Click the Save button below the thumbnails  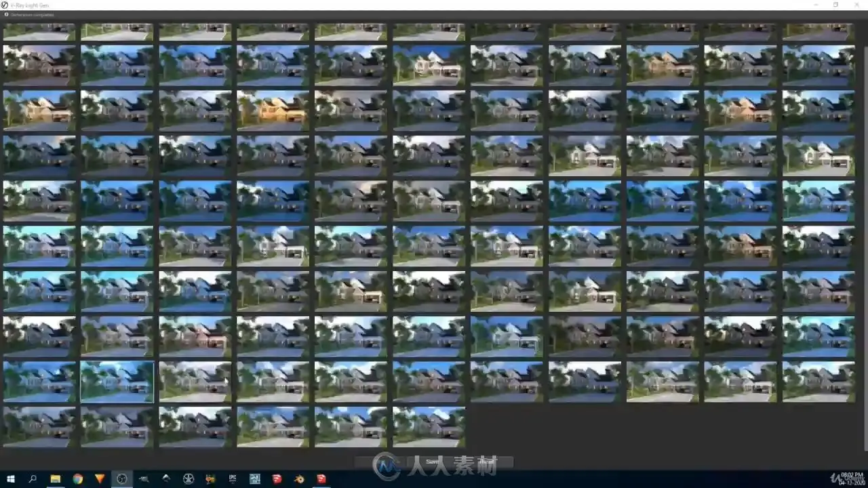434,462
